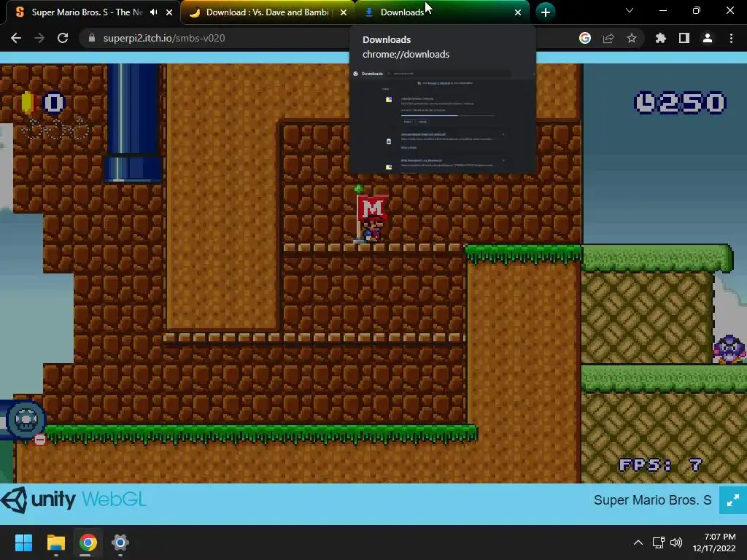Image resolution: width=747 pixels, height=560 pixels.
Task: Click the purple enemy on the right ledge
Action: 729,349
